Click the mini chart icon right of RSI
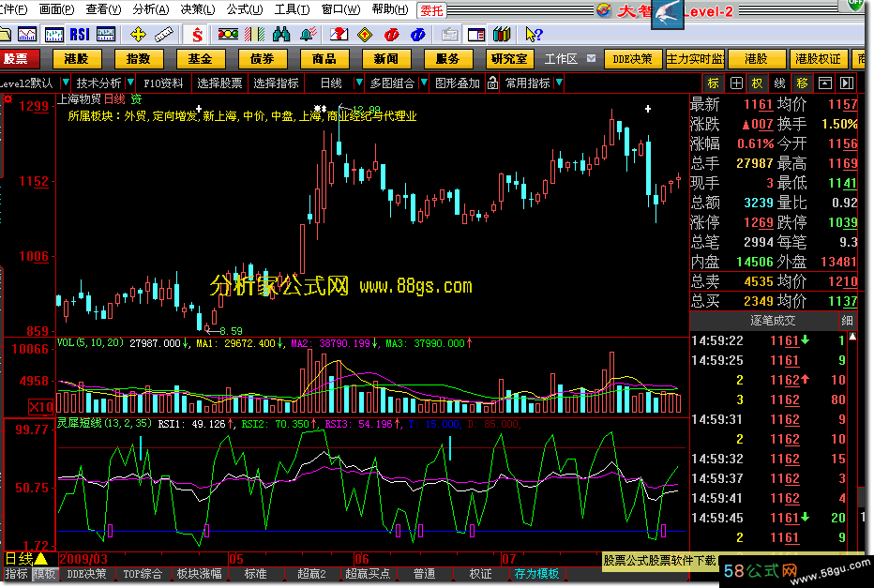The width and height of the screenshot is (874, 588). click(x=106, y=35)
